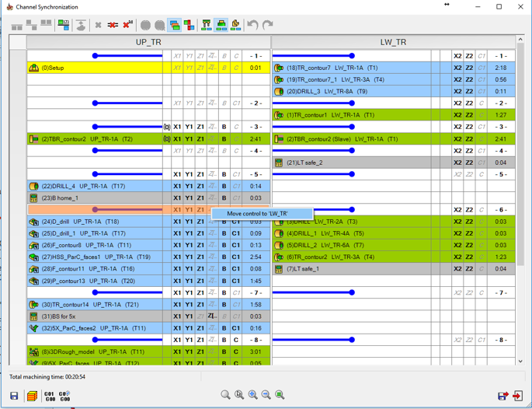Select (6)TR_contour2 LW_TR-3A operation
The height and width of the screenshot is (409, 532).
tap(393, 257)
